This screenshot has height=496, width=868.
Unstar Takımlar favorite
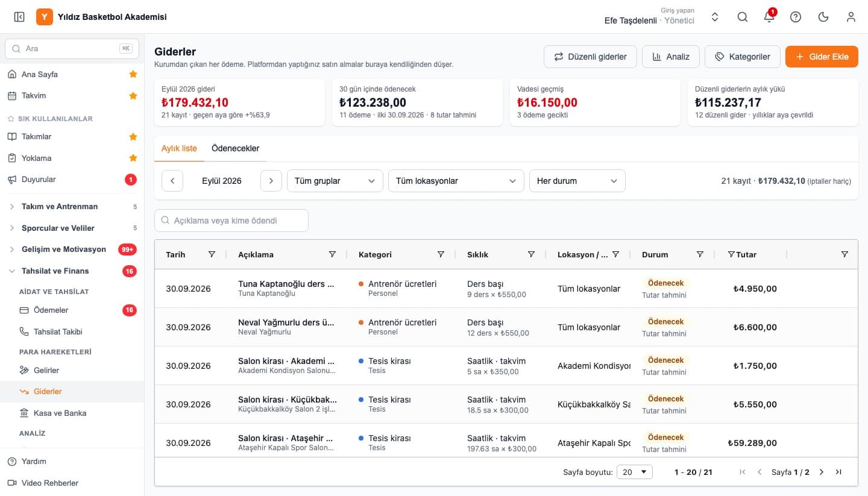point(133,137)
